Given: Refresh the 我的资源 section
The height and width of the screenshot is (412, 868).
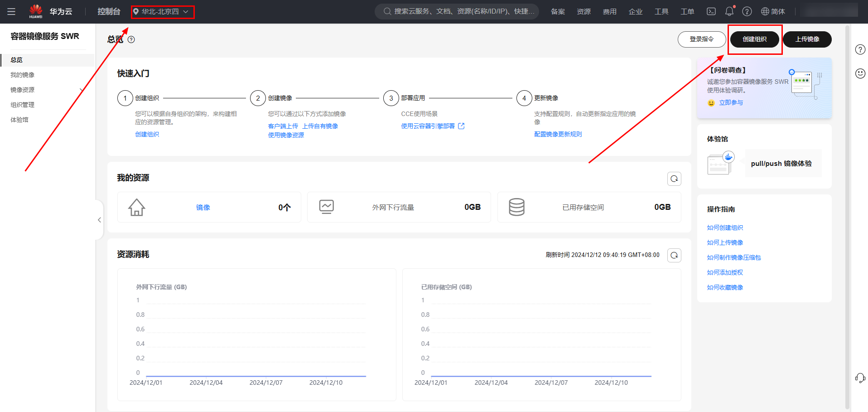Looking at the screenshot, I should (674, 179).
